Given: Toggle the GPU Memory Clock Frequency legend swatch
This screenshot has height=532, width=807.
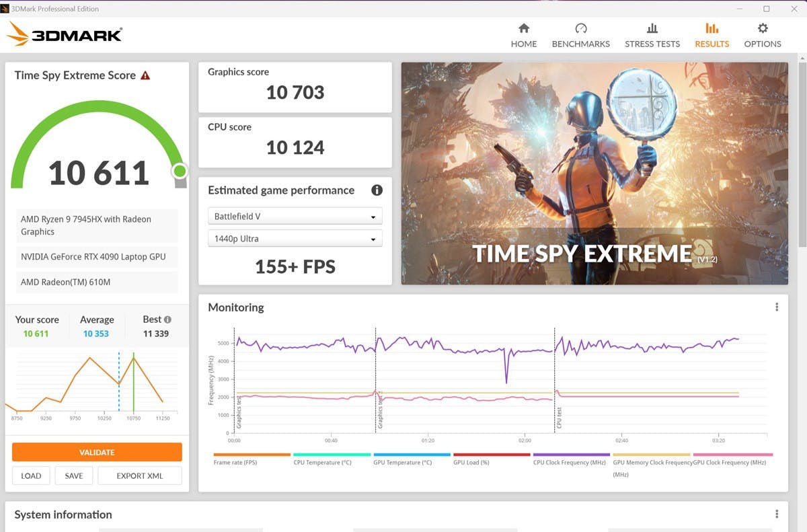Looking at the screenshot, I should pos(652,455).
